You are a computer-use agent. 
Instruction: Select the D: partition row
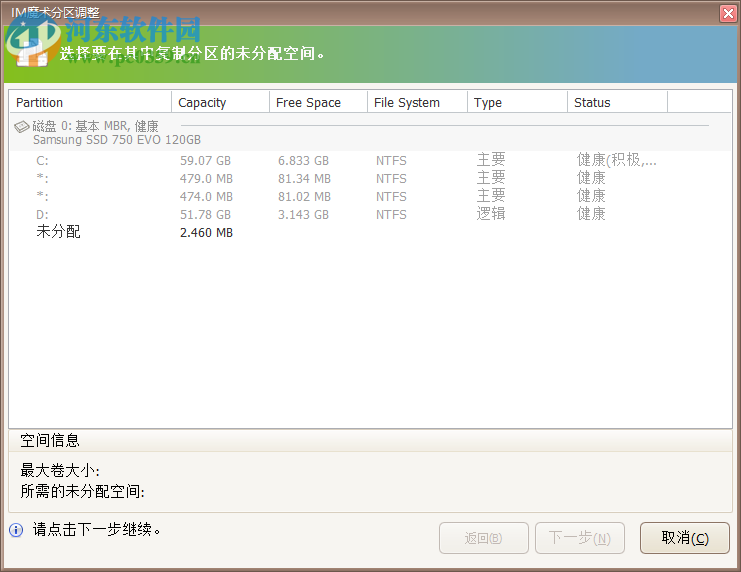click(370, 215)
